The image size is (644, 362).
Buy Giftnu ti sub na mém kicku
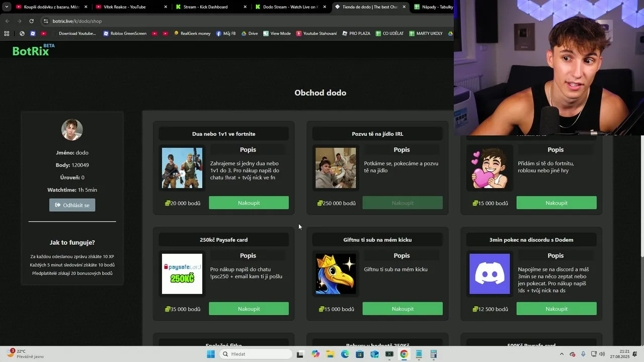click(x=403, y=309)
